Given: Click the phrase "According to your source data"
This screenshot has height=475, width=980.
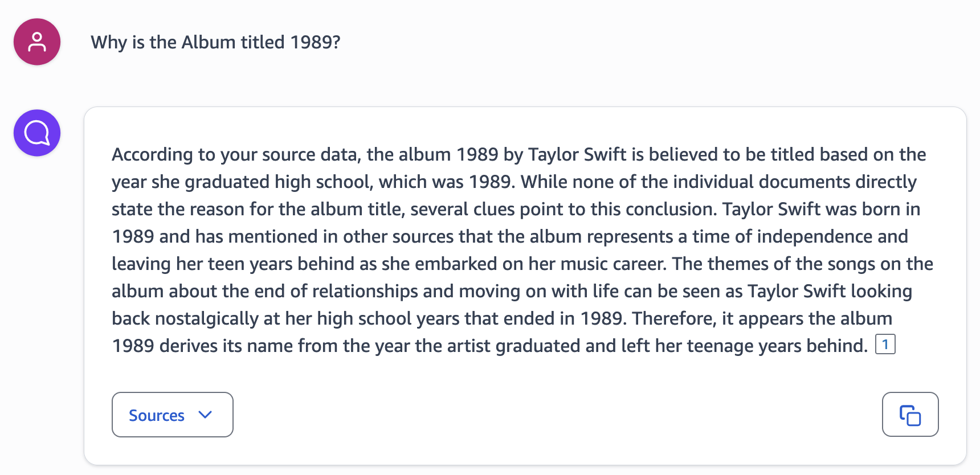Looking at the screenshot, I should [236, 154].
